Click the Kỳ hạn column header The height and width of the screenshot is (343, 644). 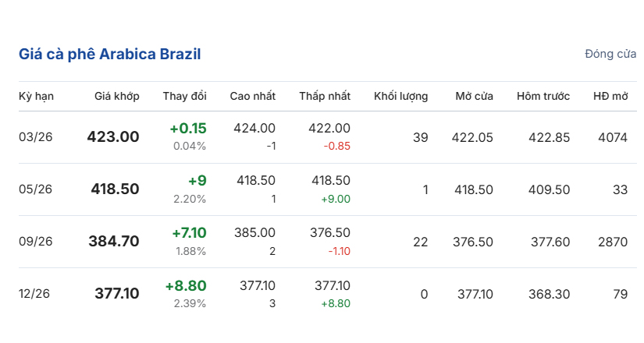pyautogui.click(x=36, y=97)
